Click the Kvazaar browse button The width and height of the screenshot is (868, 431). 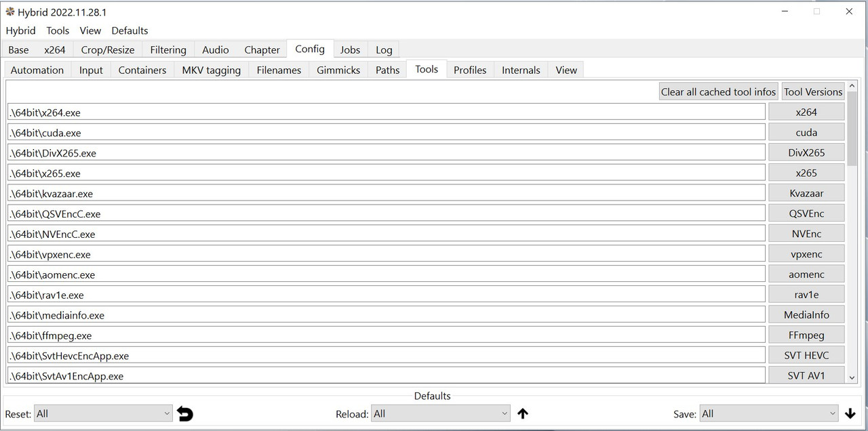(x=806, y=193)
